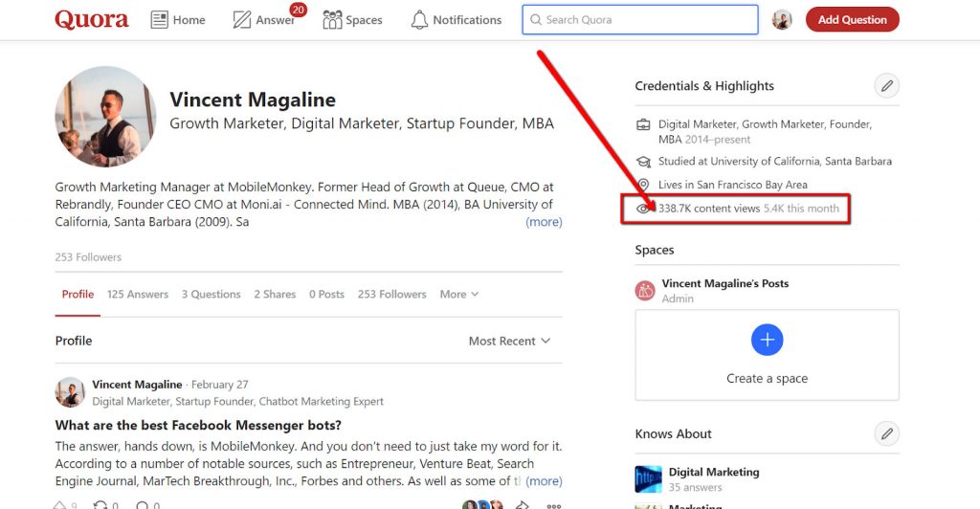
Task: Switch to the 253 Followers tab
Action: (391, 294)
